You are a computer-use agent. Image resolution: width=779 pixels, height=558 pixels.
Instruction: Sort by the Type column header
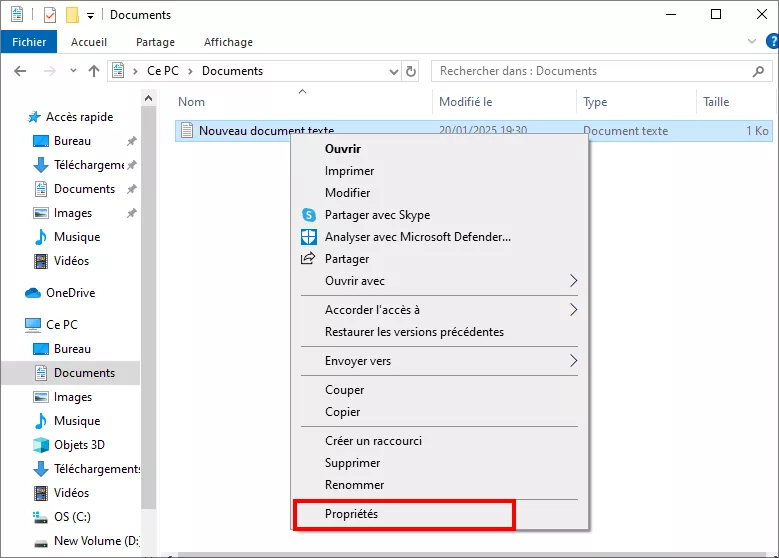[636, 102]
